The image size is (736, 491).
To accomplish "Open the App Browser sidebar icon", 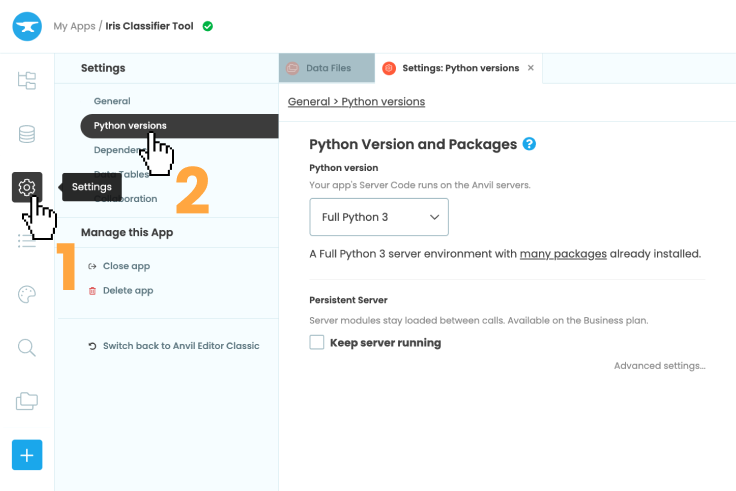I will click(x=27, y=80).
